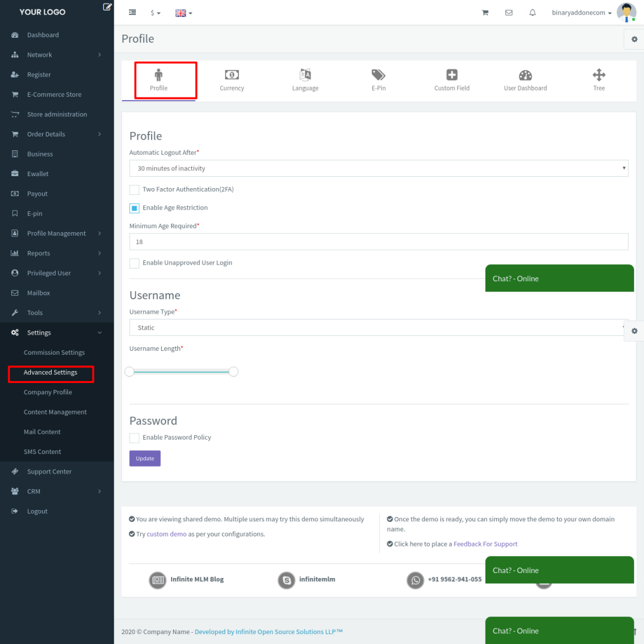
Task: Click the Skype infinitemlm icon
Action: (x=287, y=580)
